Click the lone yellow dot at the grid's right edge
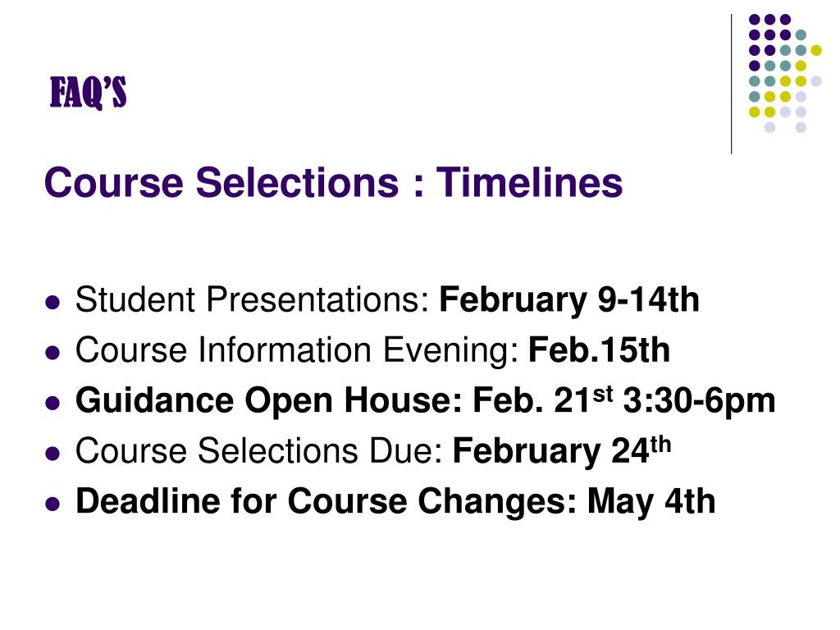Viewport: 840px width, 630px height. pyautogui.click(x=816, y=50)
